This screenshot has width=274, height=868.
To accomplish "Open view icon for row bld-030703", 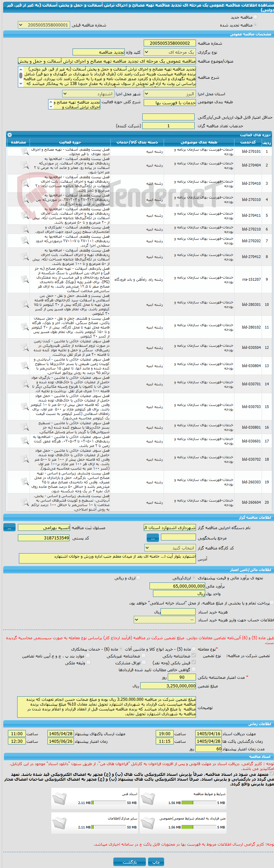I will point(24,407).
